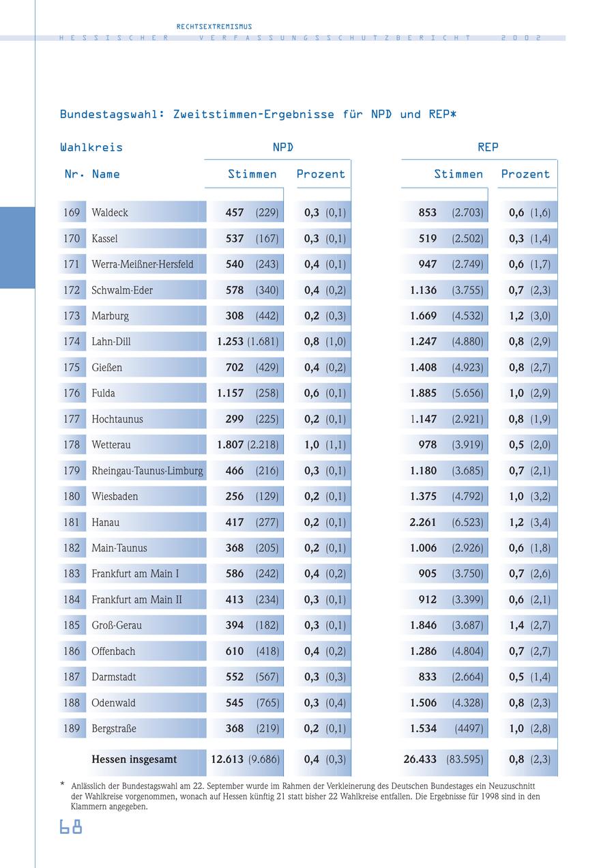Viewport: 614px width, 868px height.
Task: Select the Hessen insgesamt total row label
Action: [x=134, y=759]
